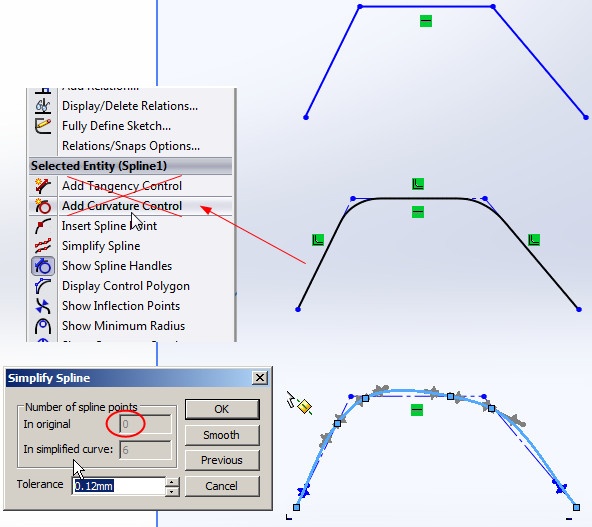Viewport: 592px width, 527px height.
Task: Select top-left vertex of upper polyline
Action: [360, 6]
